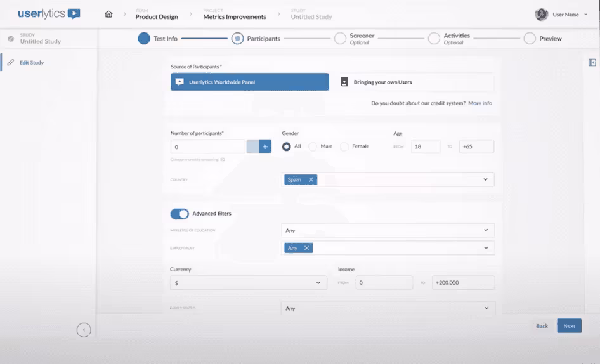Go to the home icon
Viewport: 600px width, 364px height.
pyautogui.click(x=108, y=14)
